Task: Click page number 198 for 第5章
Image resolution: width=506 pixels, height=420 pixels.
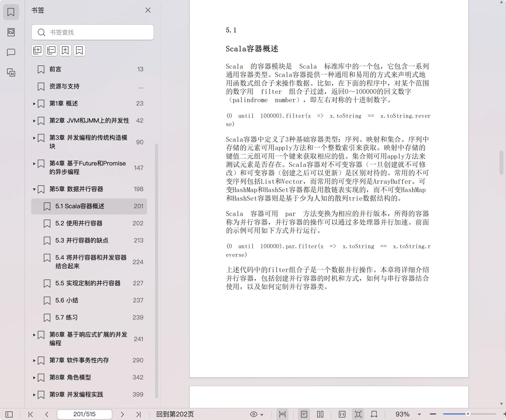Action: (x=138, y=189)
